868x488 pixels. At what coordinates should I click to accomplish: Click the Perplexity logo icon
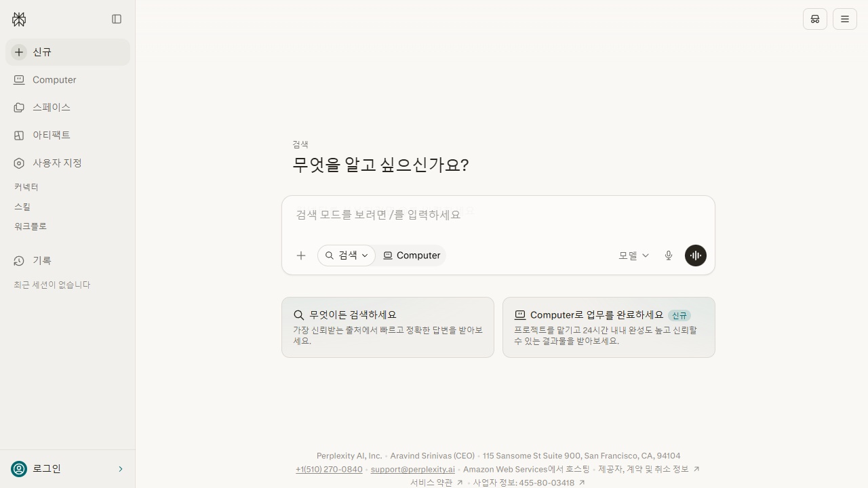19,20
